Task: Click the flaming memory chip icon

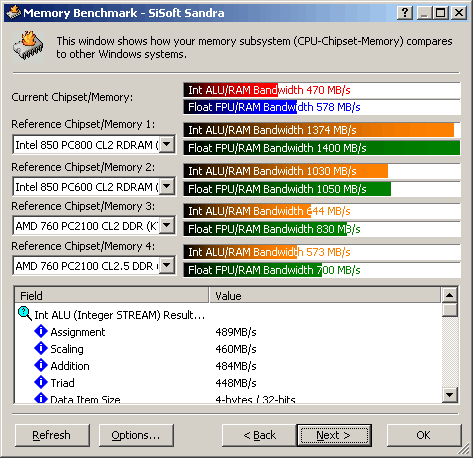Action: pyautogui.click(x=28, y=46)
